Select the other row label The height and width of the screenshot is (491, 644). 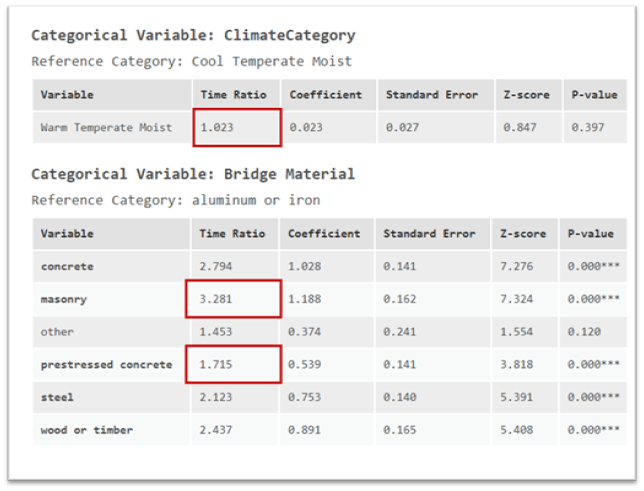click(x=57, y=331)
